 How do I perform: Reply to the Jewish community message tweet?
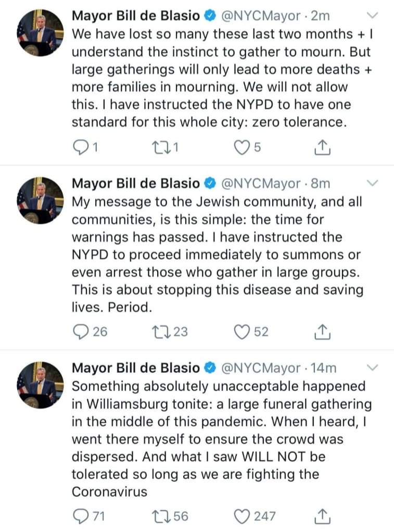coord(80,332)
